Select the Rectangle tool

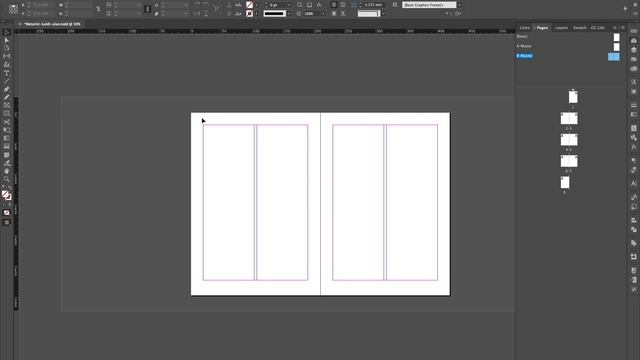7,114
